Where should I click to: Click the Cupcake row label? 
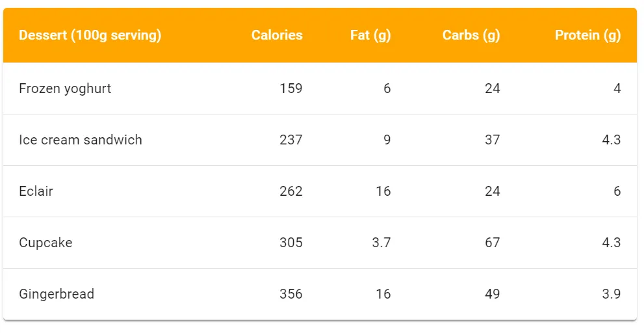pyautogui.click(x=45, y=243)
